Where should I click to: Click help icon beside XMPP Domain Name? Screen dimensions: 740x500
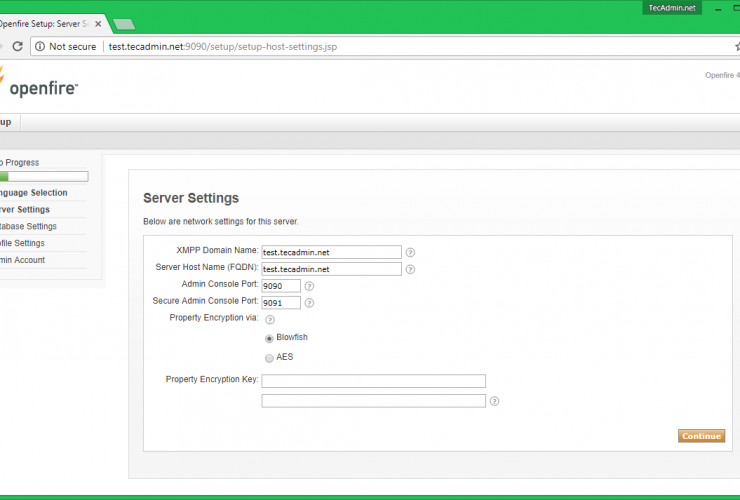[410, 253]
